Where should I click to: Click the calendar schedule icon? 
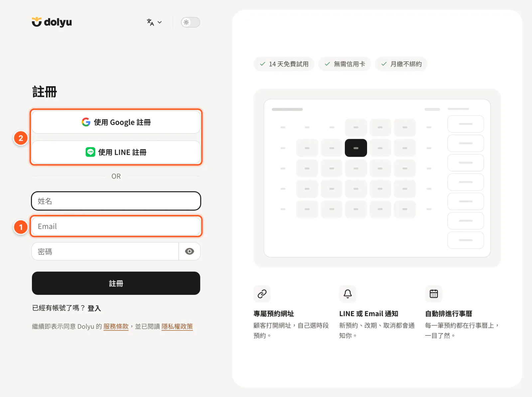tap(434, 294)
